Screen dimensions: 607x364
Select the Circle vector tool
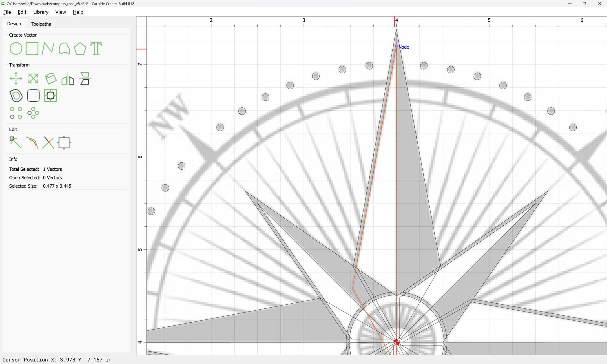point(16,49)
